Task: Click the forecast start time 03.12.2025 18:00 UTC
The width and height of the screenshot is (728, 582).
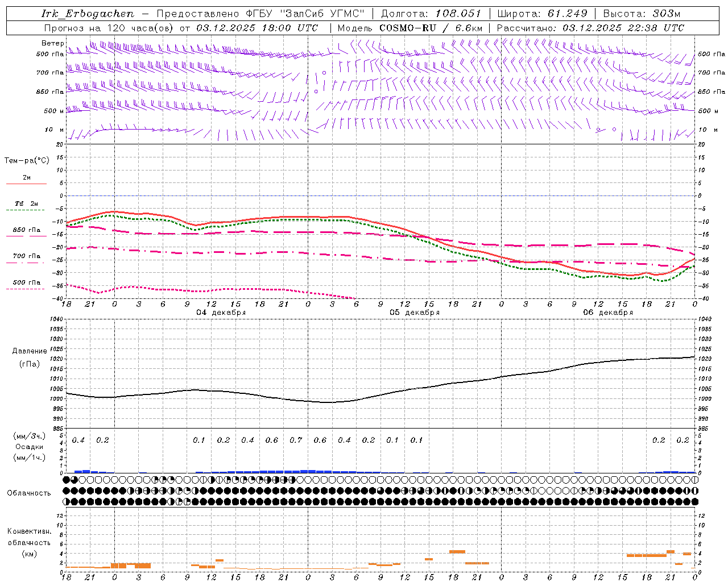Action: [257, 28]
